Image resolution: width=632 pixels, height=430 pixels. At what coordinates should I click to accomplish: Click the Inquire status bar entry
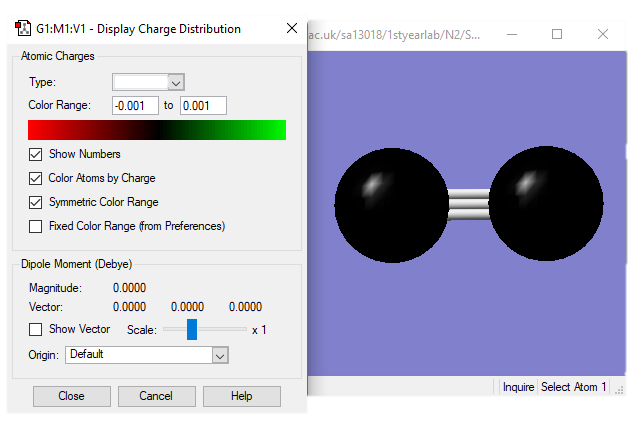(518, 387)
